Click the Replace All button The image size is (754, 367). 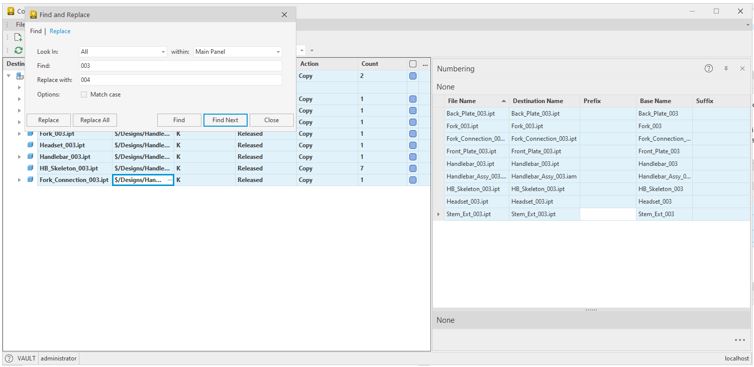coord(95,120)
